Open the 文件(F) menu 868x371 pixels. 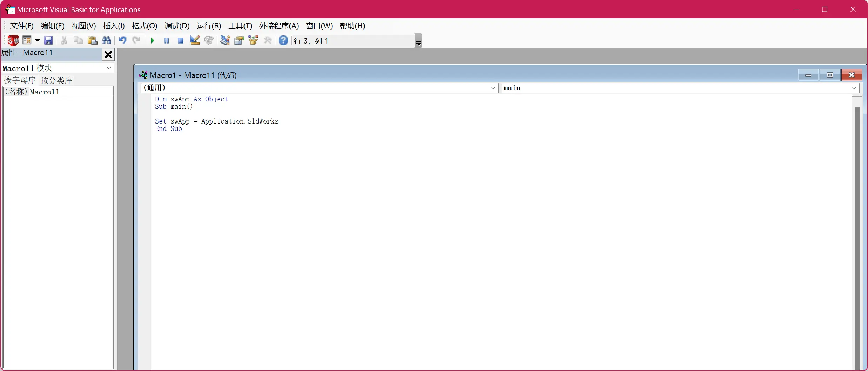click(x=22, y=26)
